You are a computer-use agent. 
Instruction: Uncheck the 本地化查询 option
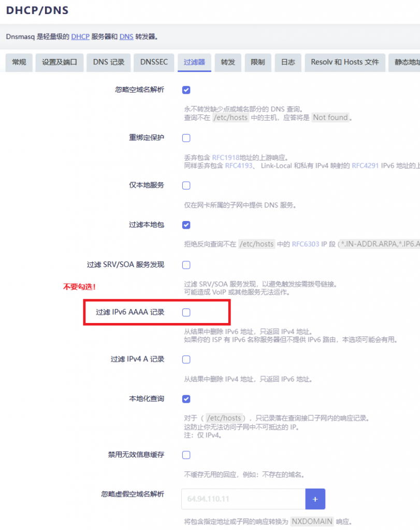pos(186,399)
